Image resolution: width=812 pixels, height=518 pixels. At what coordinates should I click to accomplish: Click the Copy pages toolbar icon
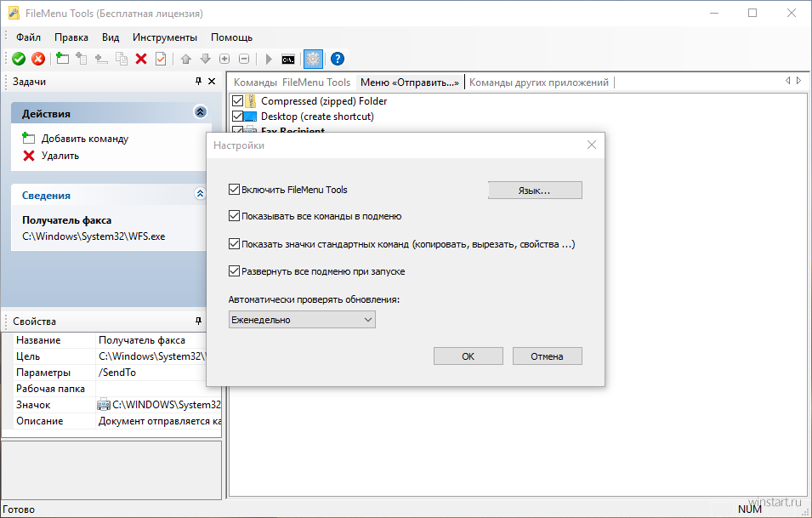click(122, 59)
